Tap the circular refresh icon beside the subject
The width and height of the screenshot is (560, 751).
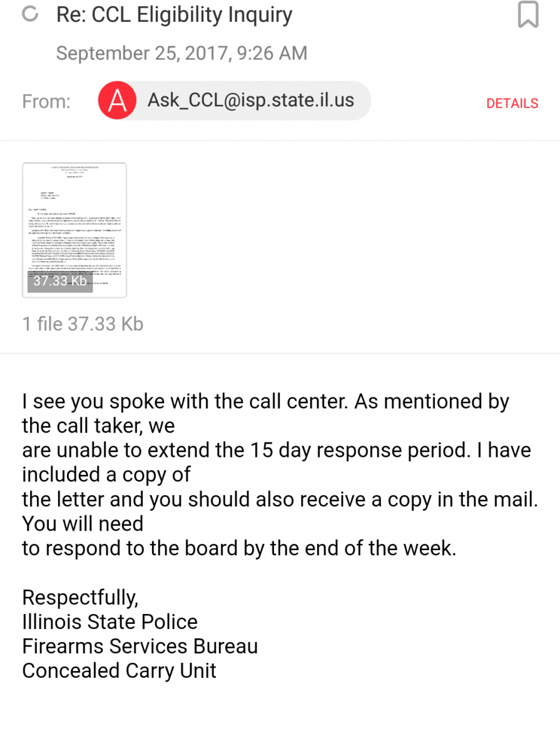tap(30, 14)
